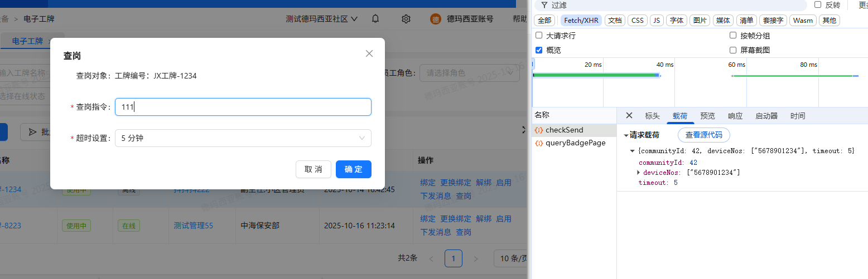Click 绑定 in the 测试管理55 row
The height and width of the screenshot is (279, 868).
point(428,219)
